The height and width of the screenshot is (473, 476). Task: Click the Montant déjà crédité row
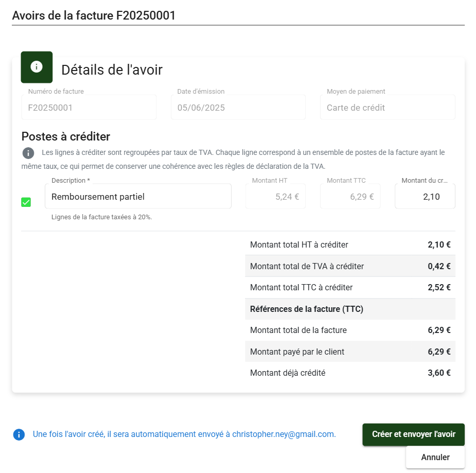tap(350, 373)
